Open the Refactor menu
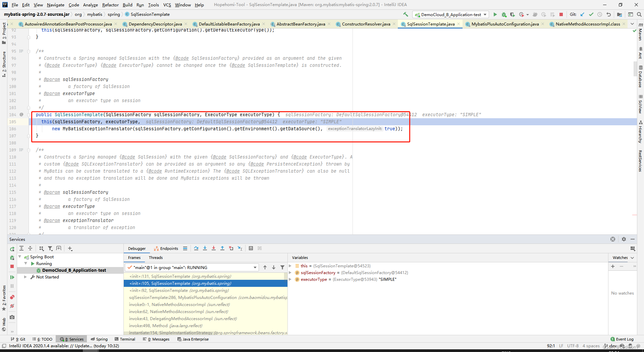The width and height of the screenshot is (644, 352). [x=110, y=5]
